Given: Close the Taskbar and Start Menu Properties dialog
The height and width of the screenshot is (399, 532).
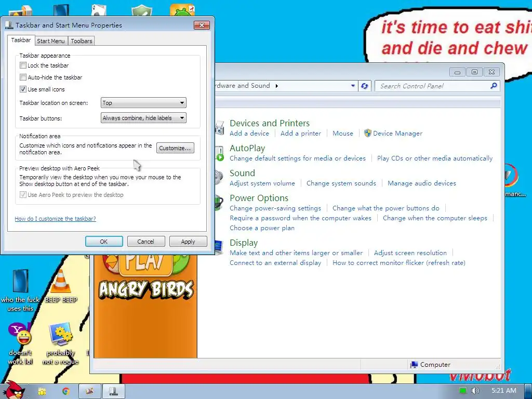Looking at the screenshot, I should 202,25.
